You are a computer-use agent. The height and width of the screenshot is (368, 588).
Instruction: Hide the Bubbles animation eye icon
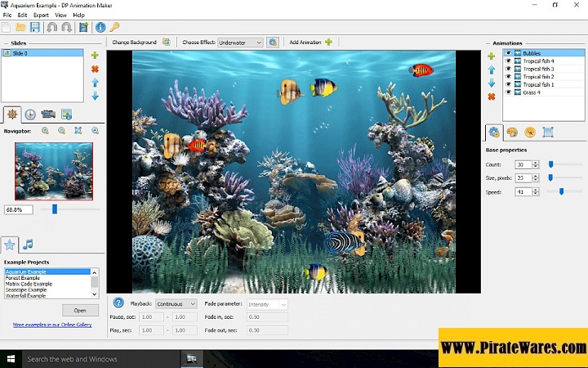click(508, 53)
